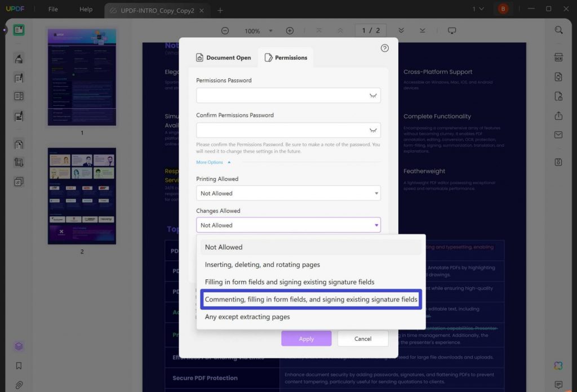Viewport: 577px width, 392px height.
Task: Select the page 2 thumbnail
Action: pyautogui.click(x=82, y=195)
